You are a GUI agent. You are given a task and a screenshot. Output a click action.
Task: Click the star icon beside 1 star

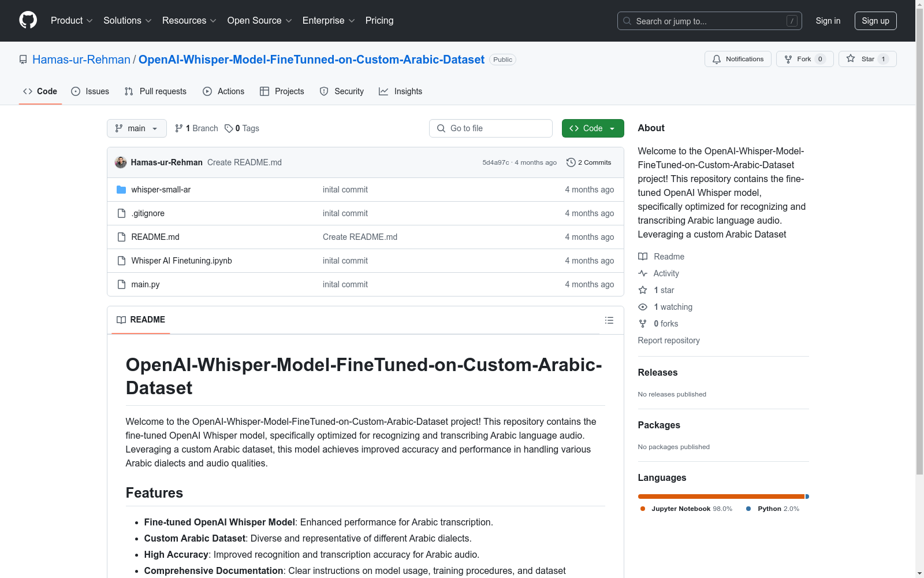(643, 290)
